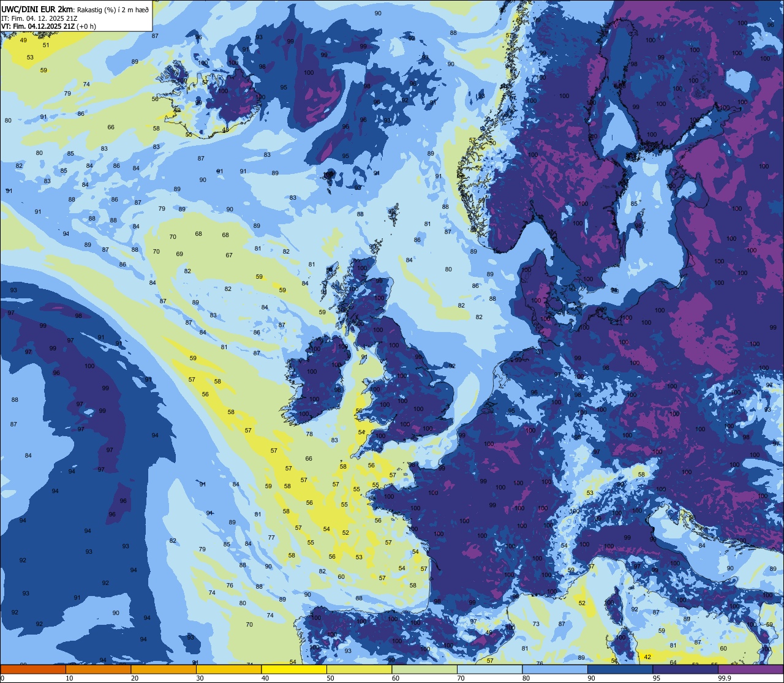Click the 40–50 bright yellow legend swatch
Screen dimensions: 784x683
(x=294, y=669)
